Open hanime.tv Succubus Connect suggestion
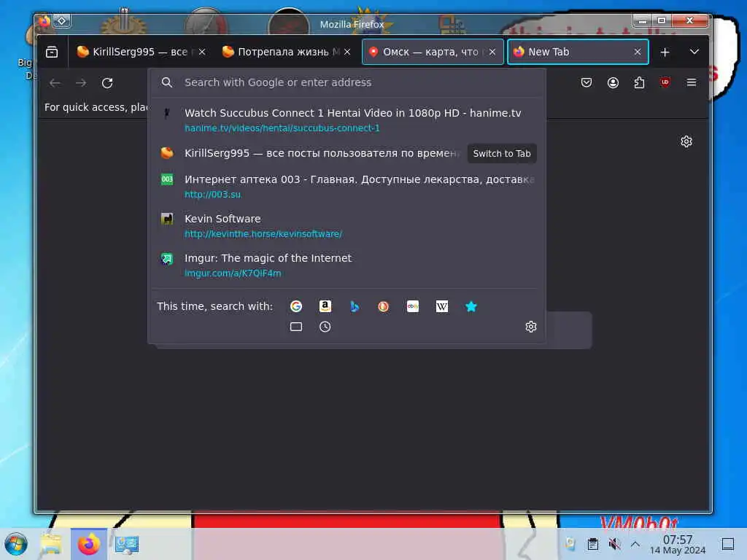Screen dimensions: 747x560 (347, 120)
